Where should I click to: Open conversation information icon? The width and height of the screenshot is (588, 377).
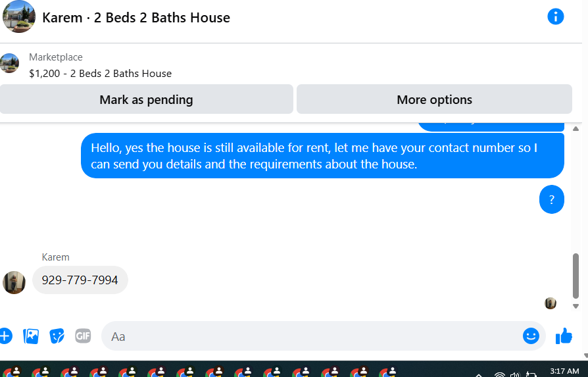(x=556, y=16)
